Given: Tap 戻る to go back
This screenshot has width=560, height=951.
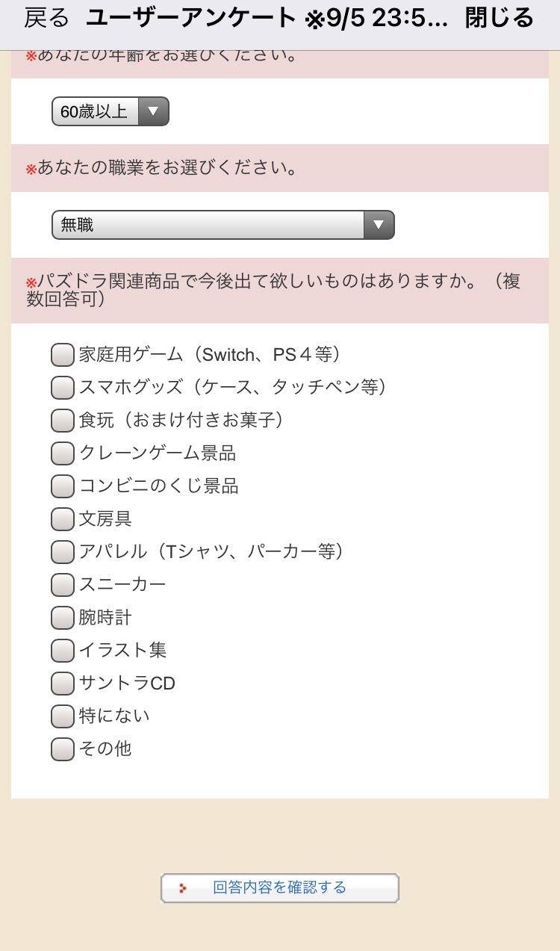Looking at the screenshot, I should tap(46, 18).
